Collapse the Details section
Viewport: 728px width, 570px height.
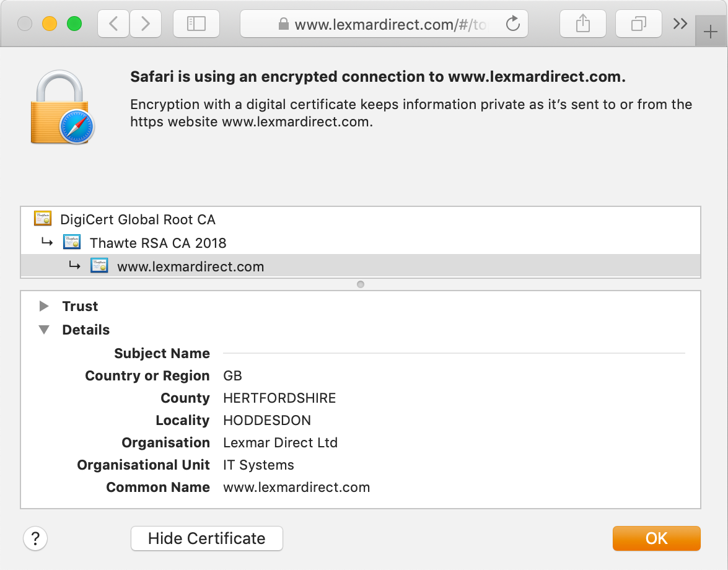point(44,330)
